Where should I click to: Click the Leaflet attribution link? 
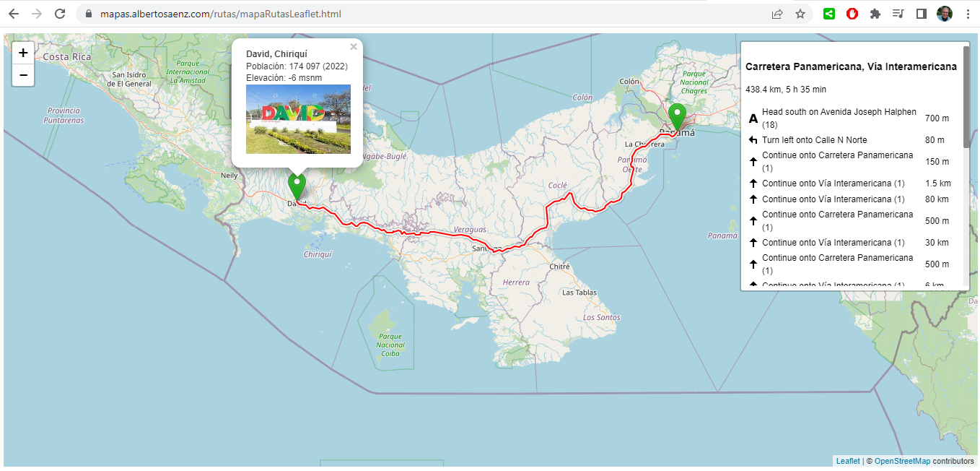[848, 460]
